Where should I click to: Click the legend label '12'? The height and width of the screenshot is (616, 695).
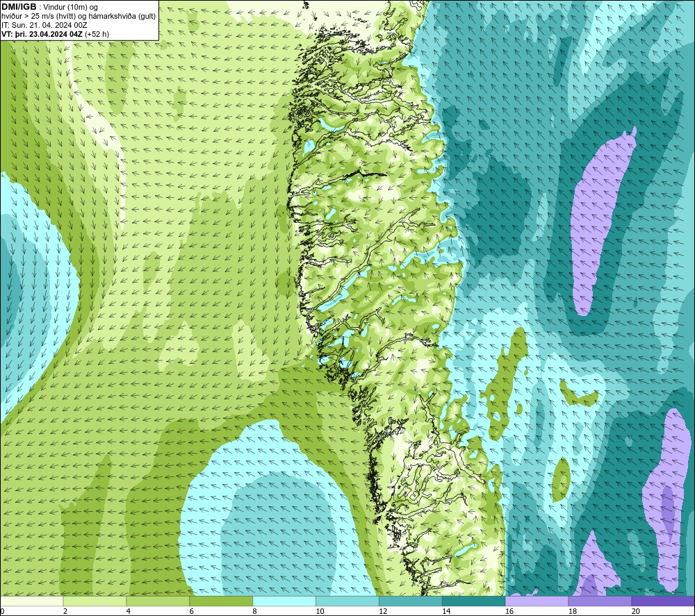coord(383,611)
